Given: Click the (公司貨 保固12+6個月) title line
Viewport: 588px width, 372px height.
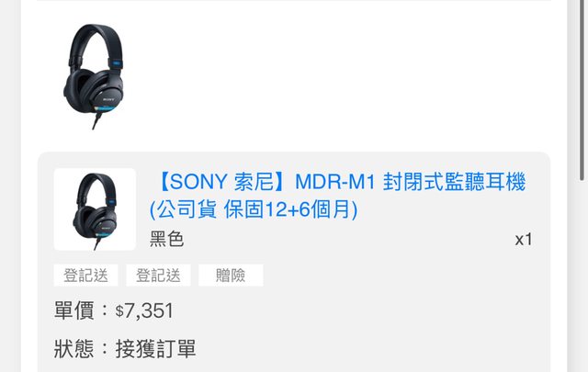Looking at the screenshot, I should point(254,209).
